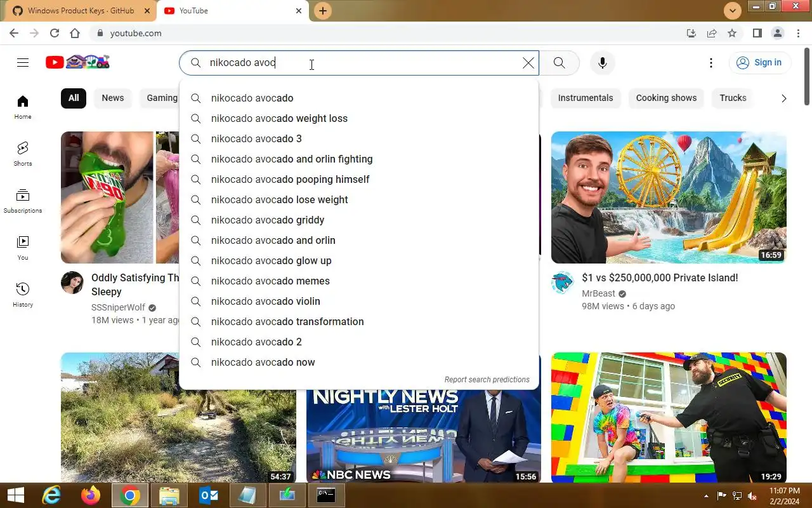
Task: Click the Sign in button
Action: point(760,62)
